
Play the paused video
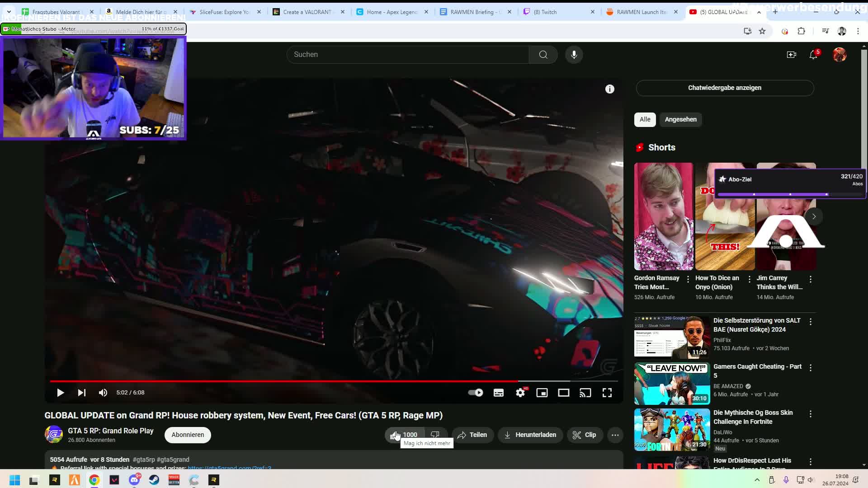(60, 393)
